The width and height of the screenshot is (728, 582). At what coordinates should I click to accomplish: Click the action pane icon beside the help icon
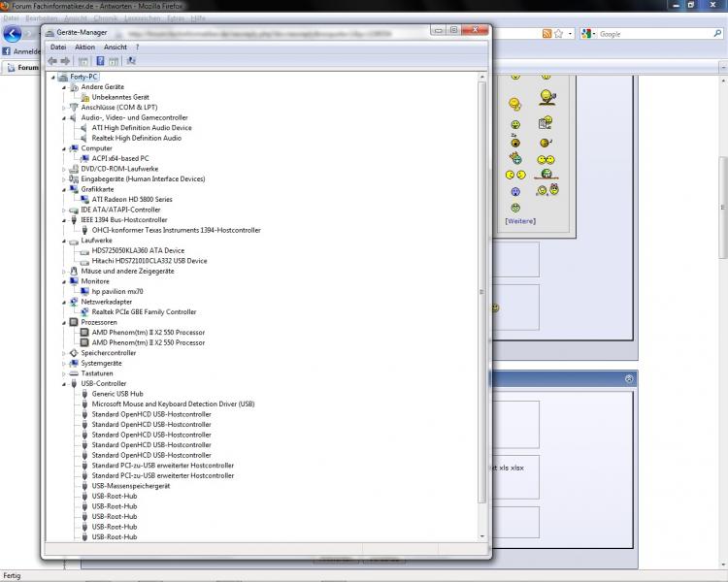tap(114, 61)
